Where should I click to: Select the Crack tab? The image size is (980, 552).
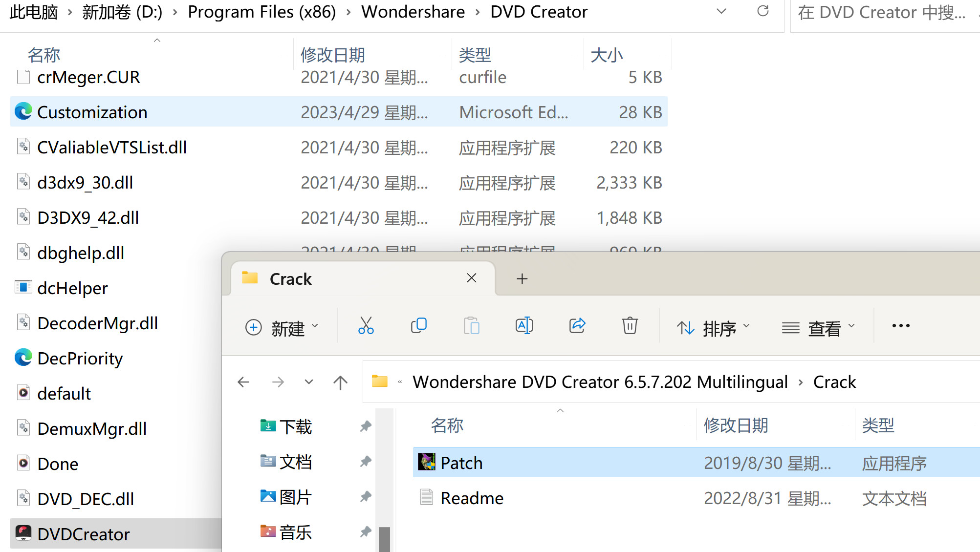[x=362, y=278]
